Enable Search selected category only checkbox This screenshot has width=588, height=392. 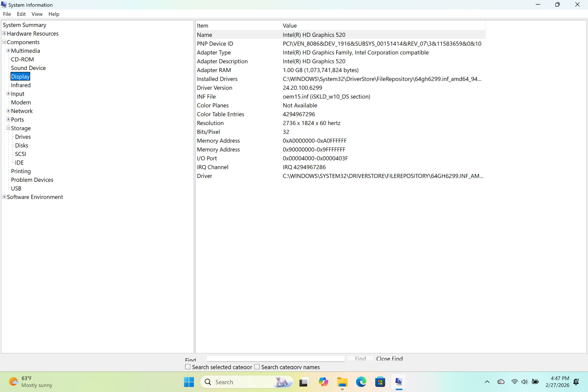pos(188,367)
